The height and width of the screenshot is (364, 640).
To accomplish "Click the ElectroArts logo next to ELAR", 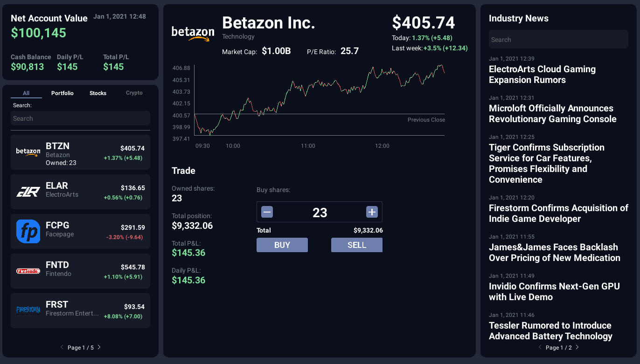I will pos(28,191).
